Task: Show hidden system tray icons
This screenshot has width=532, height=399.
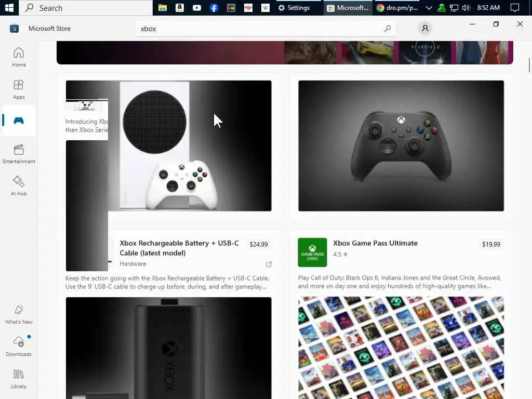Action: point(429,7)
